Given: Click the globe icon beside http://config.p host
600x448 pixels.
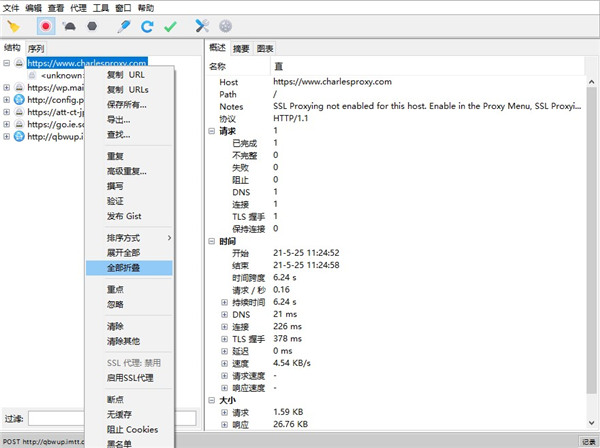Looking at the screenshot, I should [x=19, y=101].
